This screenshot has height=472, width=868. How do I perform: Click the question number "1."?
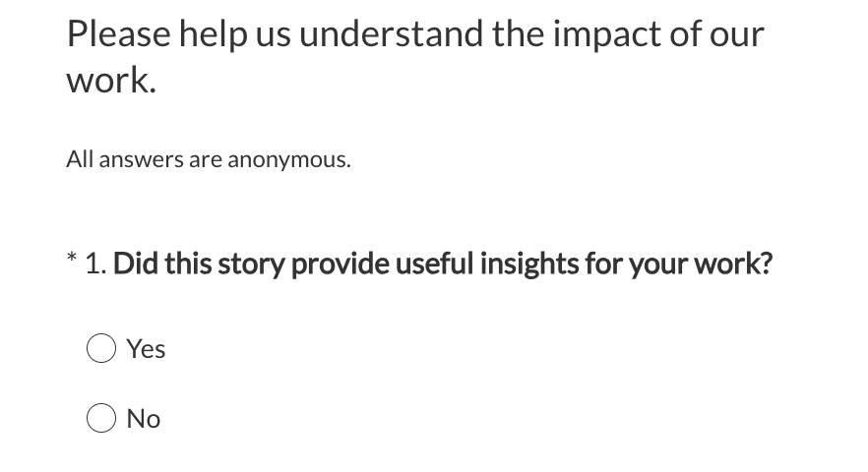click(x=95, y=264)
